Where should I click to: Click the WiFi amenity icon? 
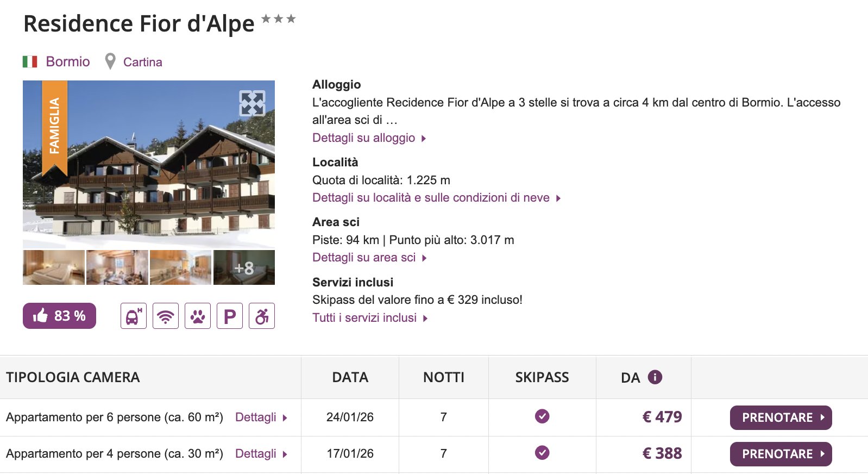coord(166,316)
